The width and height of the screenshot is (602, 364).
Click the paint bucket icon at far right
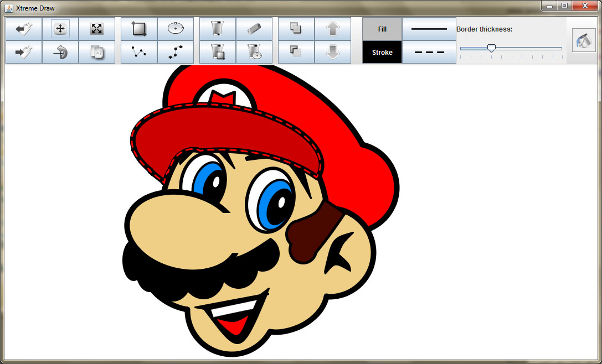click(x=584, y=40)
